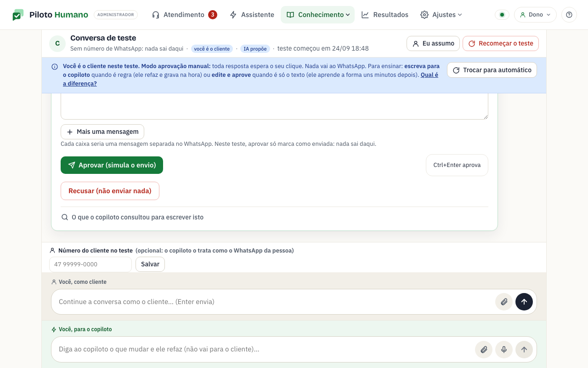Click Salvar next to phone number

click(150, 264)
